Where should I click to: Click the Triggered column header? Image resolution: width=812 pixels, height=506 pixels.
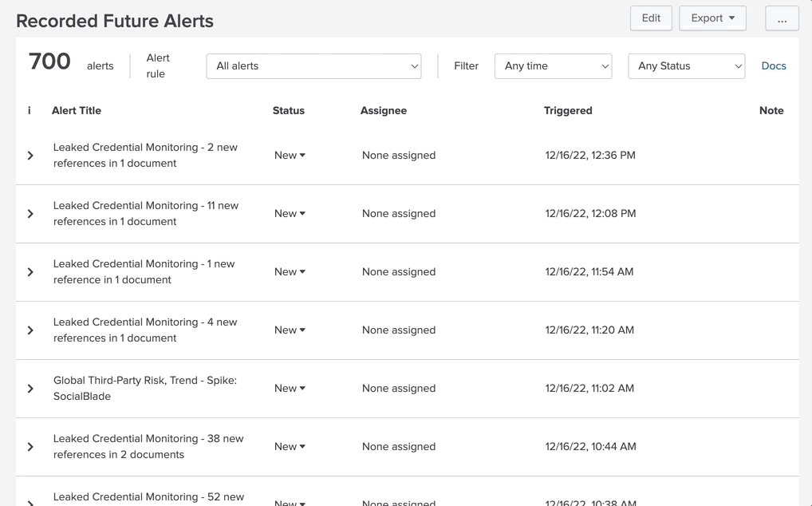click(x=568, y=111)
